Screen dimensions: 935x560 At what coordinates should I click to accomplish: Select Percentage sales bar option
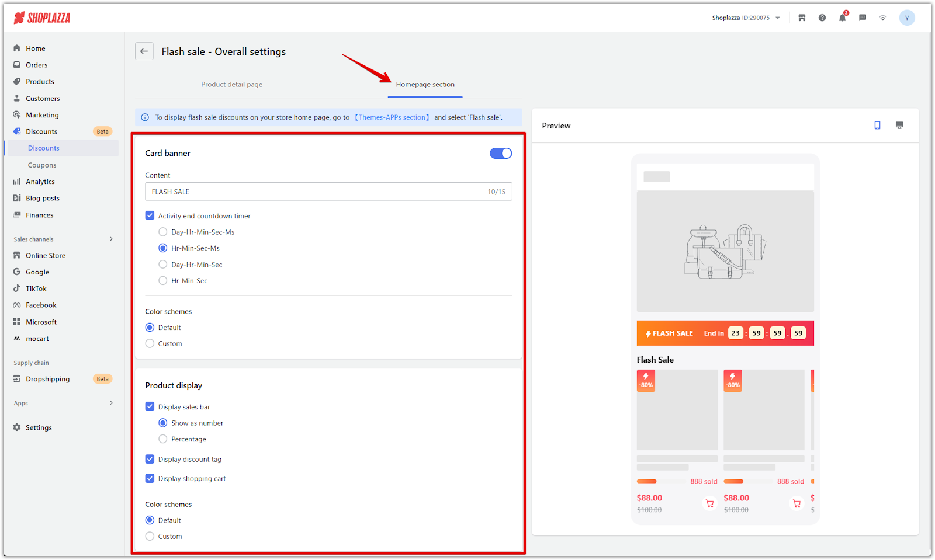pyautogui.click(x=163, y=439)
